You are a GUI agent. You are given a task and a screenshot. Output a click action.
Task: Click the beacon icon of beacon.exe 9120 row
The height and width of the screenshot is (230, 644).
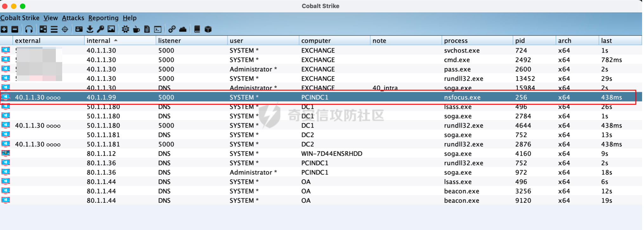click(x=6, y=200)
